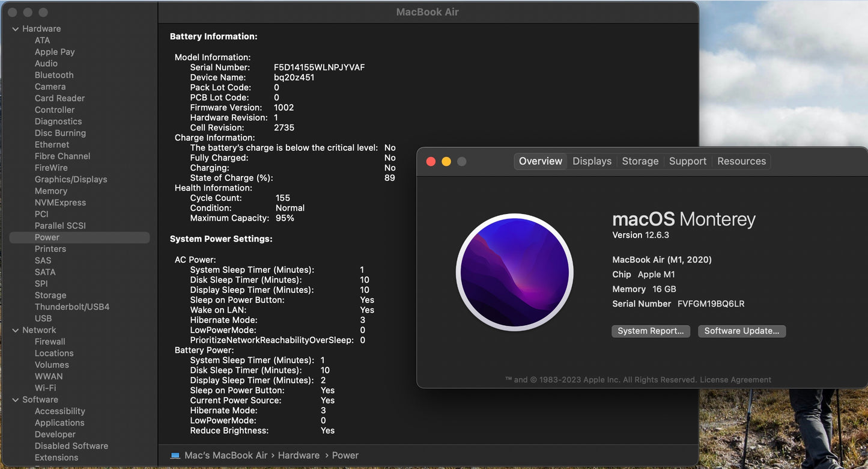
Task: Click the System Report button
Action: [x=651, y=331]
